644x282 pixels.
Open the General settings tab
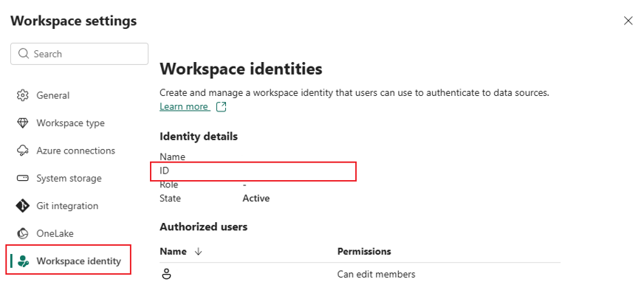pos(53,95)
